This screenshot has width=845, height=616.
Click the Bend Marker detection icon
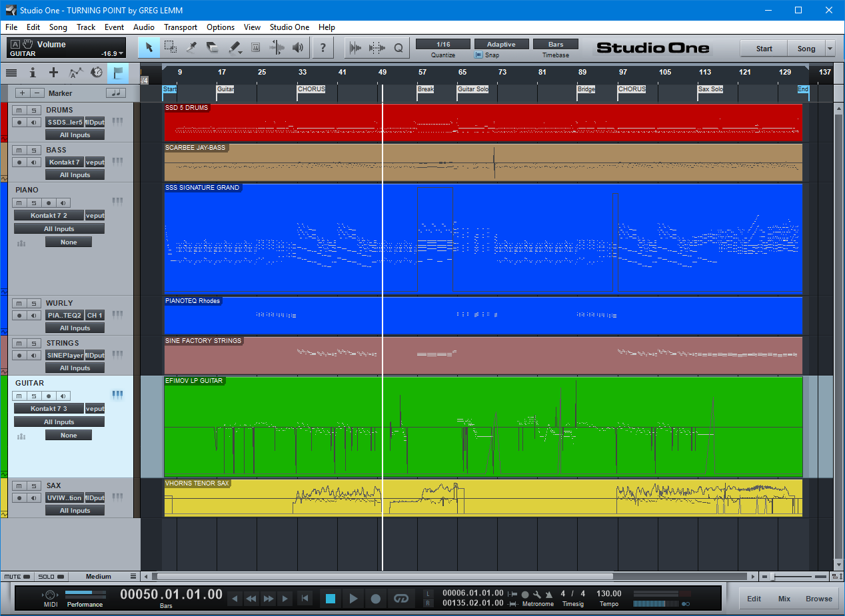click(x=377, y=47)
